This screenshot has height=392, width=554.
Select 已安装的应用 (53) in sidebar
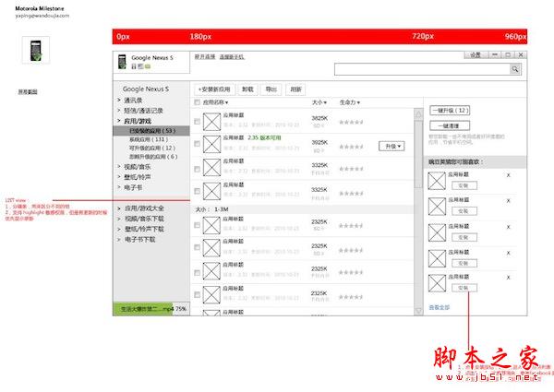point(151,131)
